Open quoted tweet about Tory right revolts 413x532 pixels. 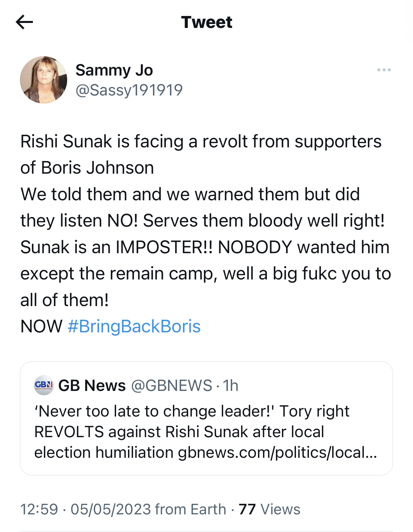tap(206, 432)
